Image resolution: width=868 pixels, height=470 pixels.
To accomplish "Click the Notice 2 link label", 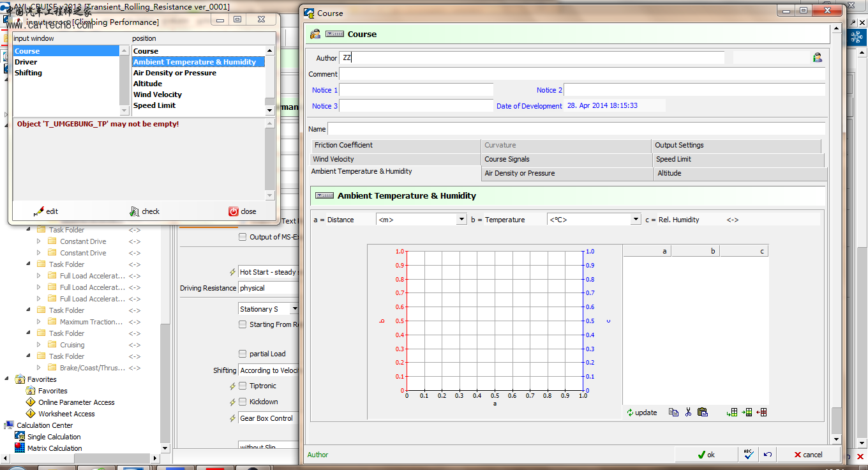I will 550,90.
